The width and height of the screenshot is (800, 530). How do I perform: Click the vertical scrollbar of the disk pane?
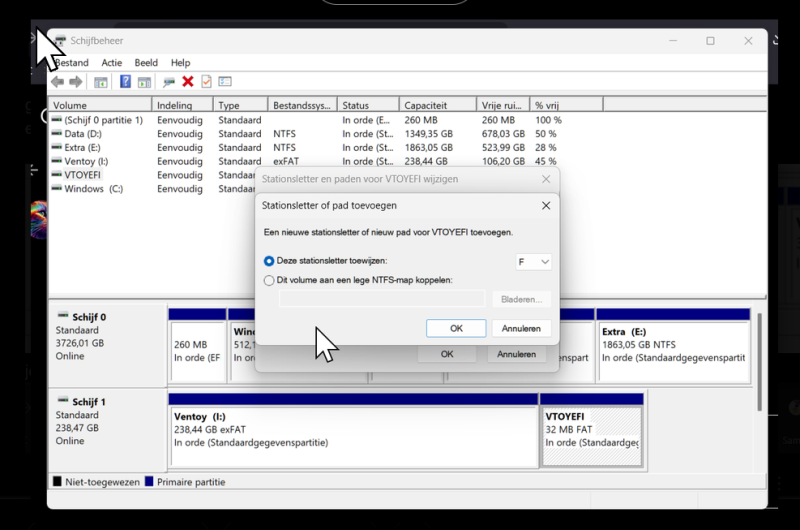pos(759,362)
